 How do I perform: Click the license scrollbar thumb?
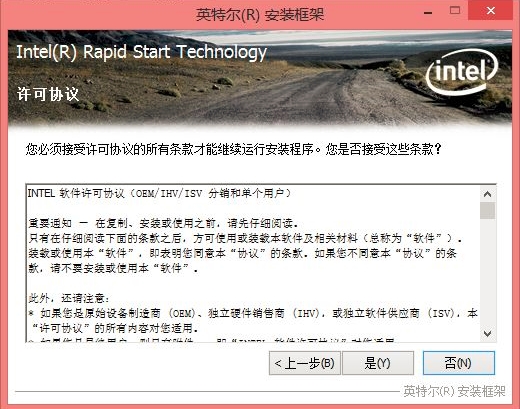(x=487, y=211)
